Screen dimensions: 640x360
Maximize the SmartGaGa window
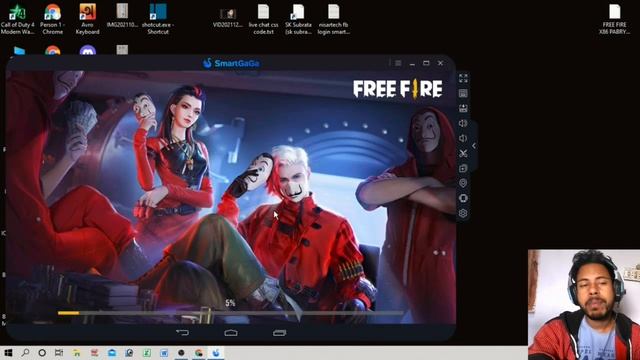click(426, 63)
